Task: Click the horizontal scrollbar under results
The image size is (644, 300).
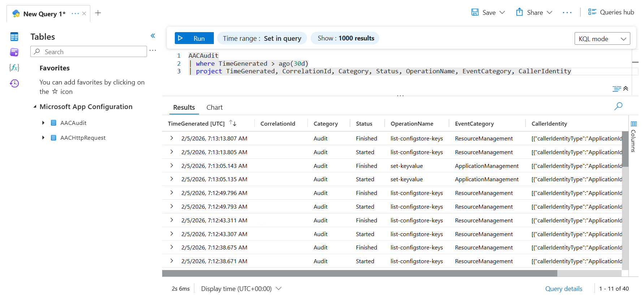Action: pos(359,273)
